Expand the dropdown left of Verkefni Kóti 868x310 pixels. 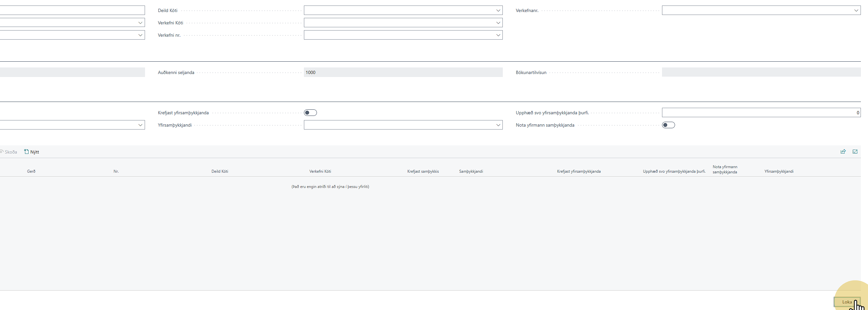tap(140, 23)
